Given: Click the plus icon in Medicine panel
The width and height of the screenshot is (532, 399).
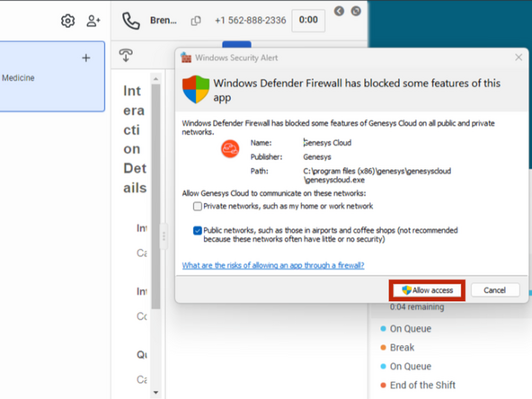Looking at the screenshot, I should click(x=86, y=58).
